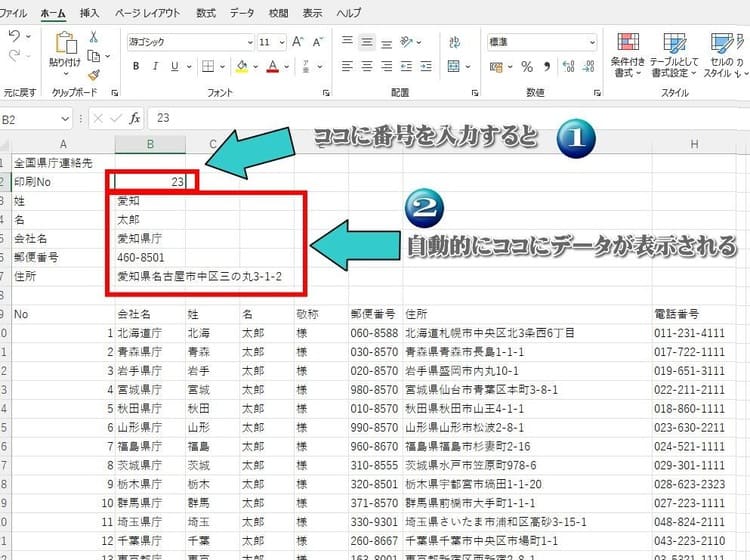
Task: Select the Format Painter brush
Action: tap(94, 75)
